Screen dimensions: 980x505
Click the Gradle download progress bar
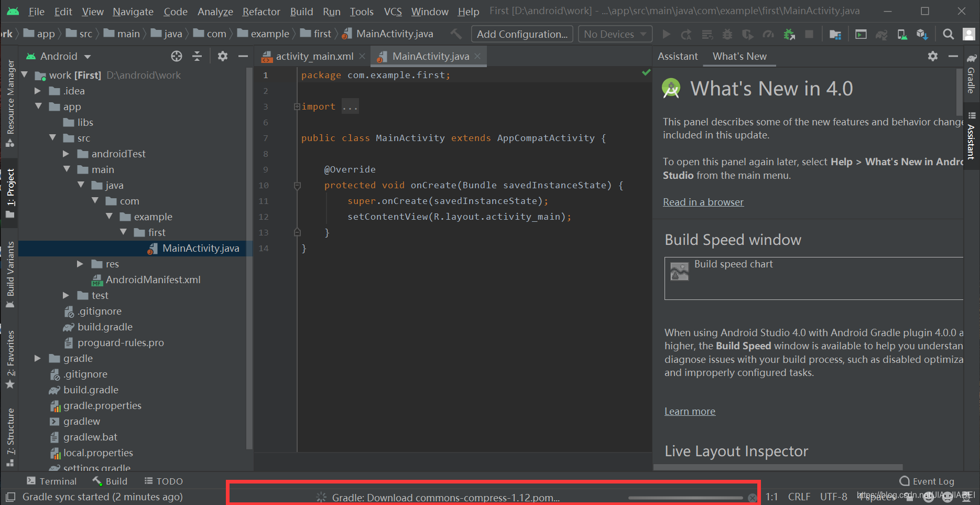click(685, 498)
